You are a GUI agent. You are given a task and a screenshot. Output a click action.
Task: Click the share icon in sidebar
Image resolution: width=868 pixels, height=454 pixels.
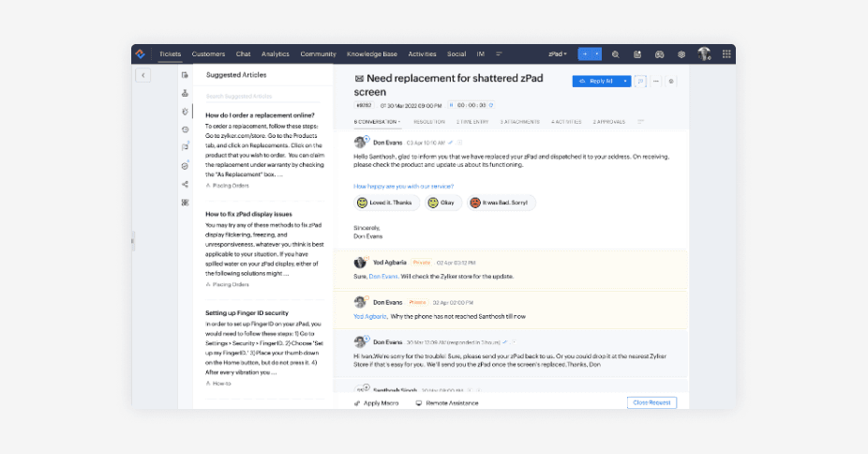click(185, 185)
